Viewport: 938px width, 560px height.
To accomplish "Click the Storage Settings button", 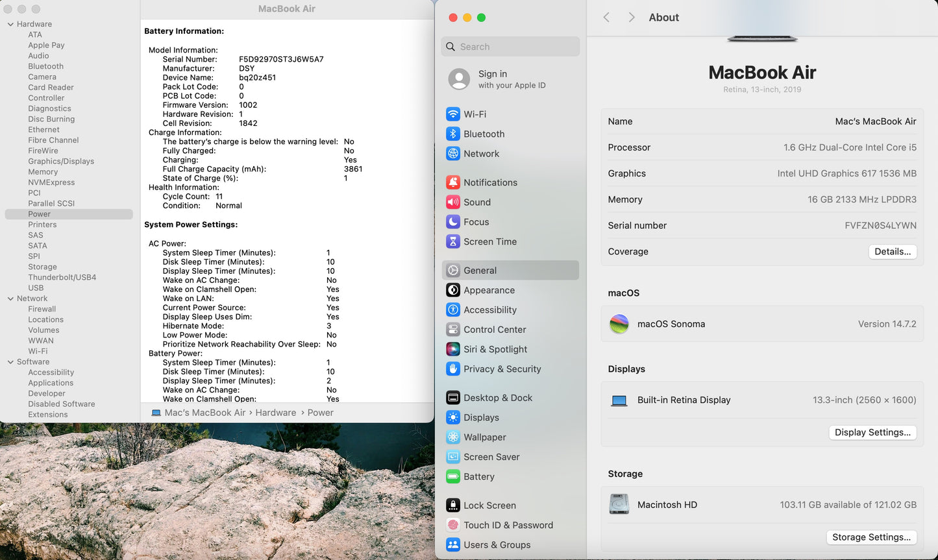I will click(872, 537).
